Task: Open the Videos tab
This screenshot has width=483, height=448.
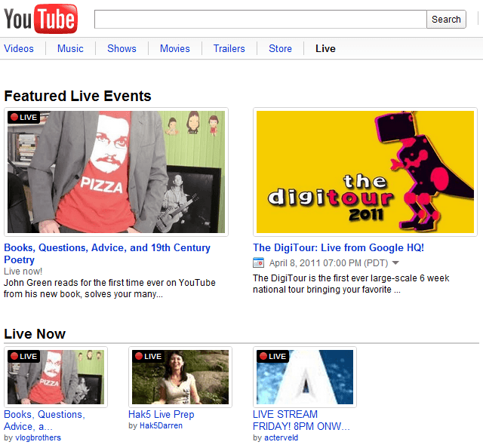Action: [19, 49]
